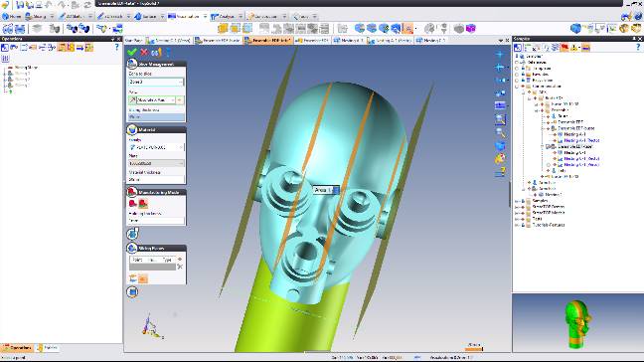Open the Start Page document tab

click(x=133, y=40)
